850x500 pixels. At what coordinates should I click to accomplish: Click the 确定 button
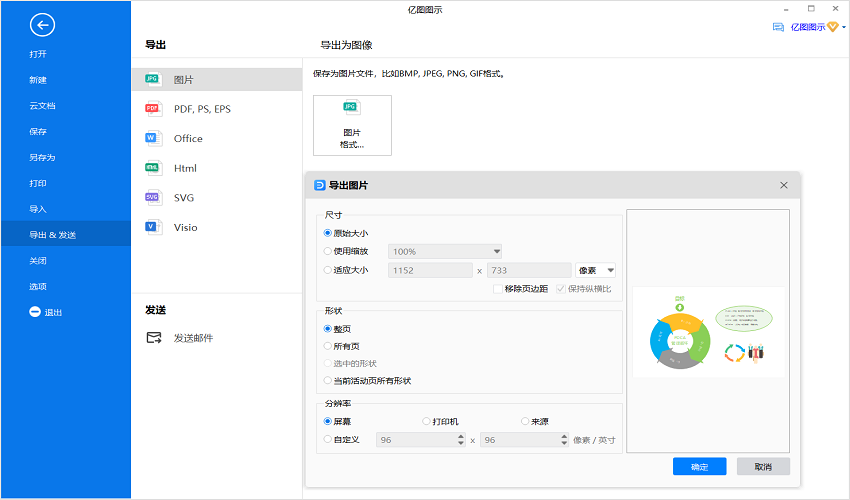699,467
